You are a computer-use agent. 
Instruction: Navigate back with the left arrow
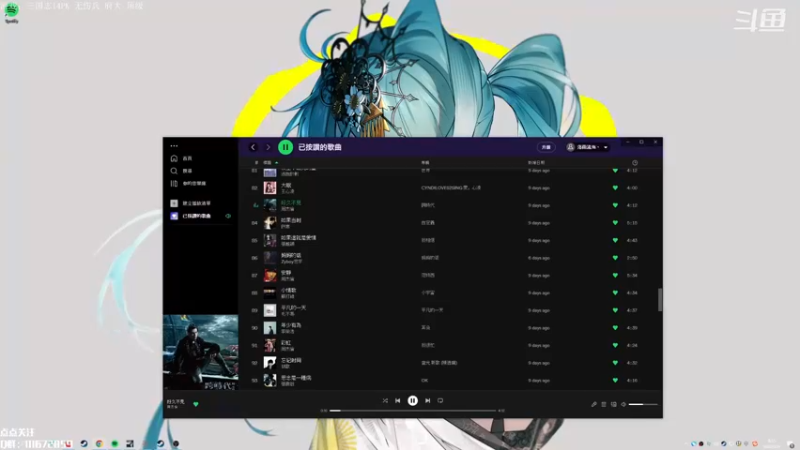click(x=253, y=147)
